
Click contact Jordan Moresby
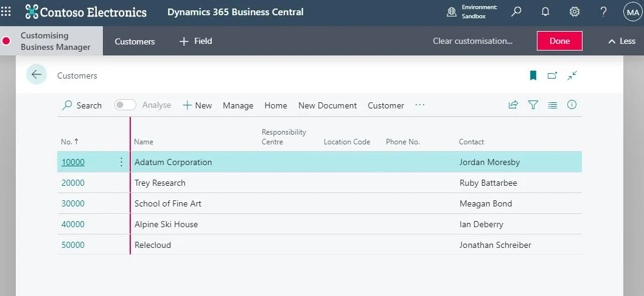[x=489, y=162]
